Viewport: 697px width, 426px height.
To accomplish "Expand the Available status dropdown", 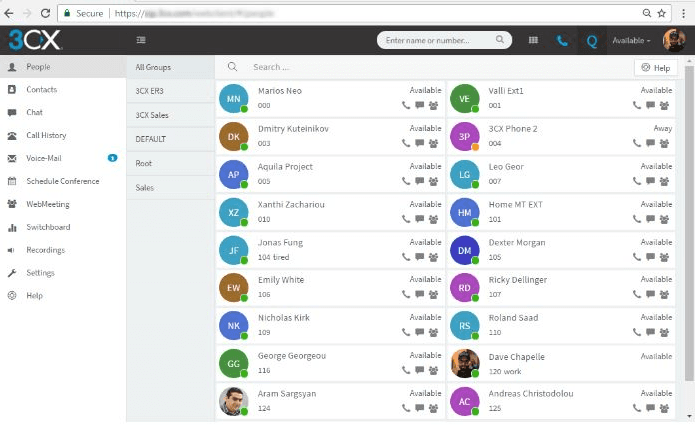I will (x=631, y=40).
